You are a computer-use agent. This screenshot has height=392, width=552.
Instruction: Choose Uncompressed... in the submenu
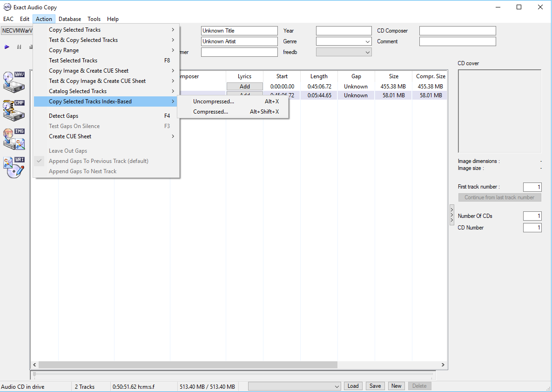(x=233, y=101)
